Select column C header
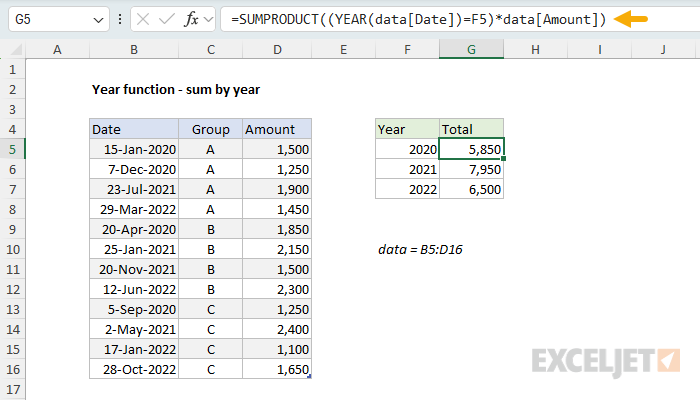The image size is (700, 400). 211,49
